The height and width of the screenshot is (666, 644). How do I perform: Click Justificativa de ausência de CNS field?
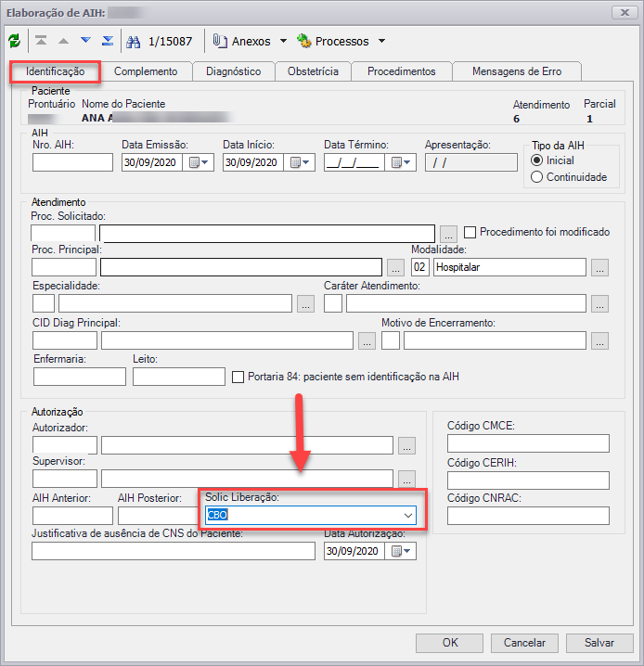tap(174, 551)
